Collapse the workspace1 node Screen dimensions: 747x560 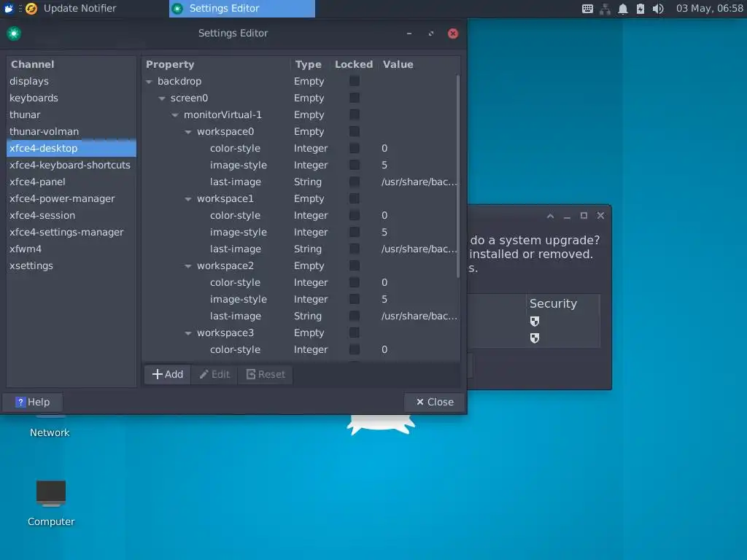tap(188, 199)
